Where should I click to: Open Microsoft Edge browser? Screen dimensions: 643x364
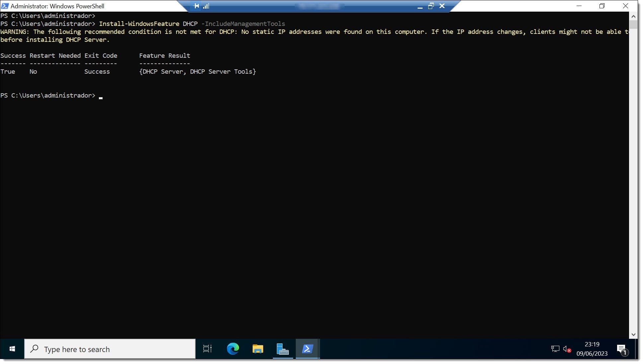point(233,349)
